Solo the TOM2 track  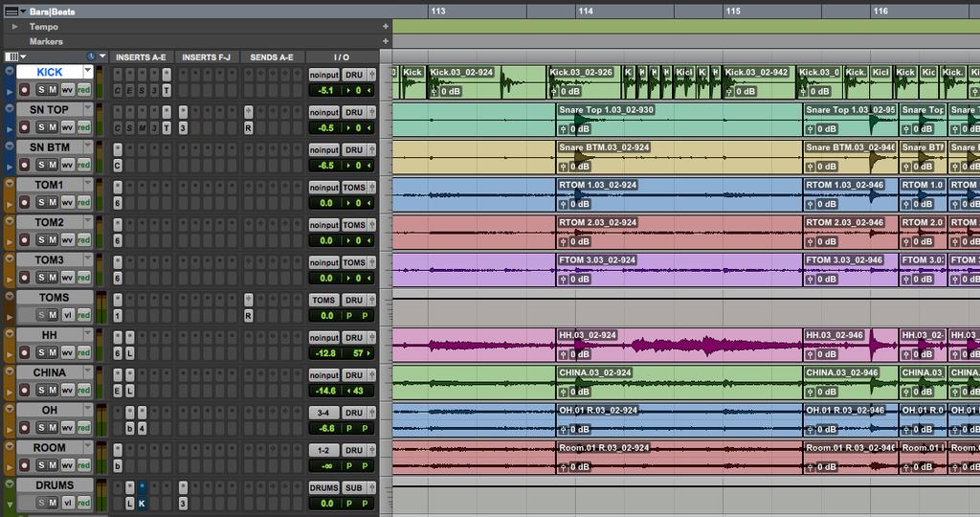(x=41, y=239)
